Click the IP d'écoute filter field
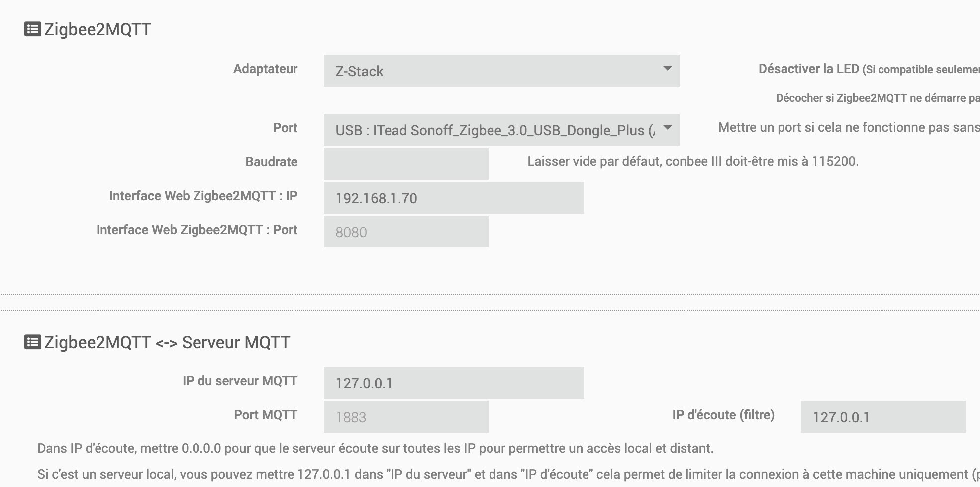980x487 pixels. [x=883, y=417]
